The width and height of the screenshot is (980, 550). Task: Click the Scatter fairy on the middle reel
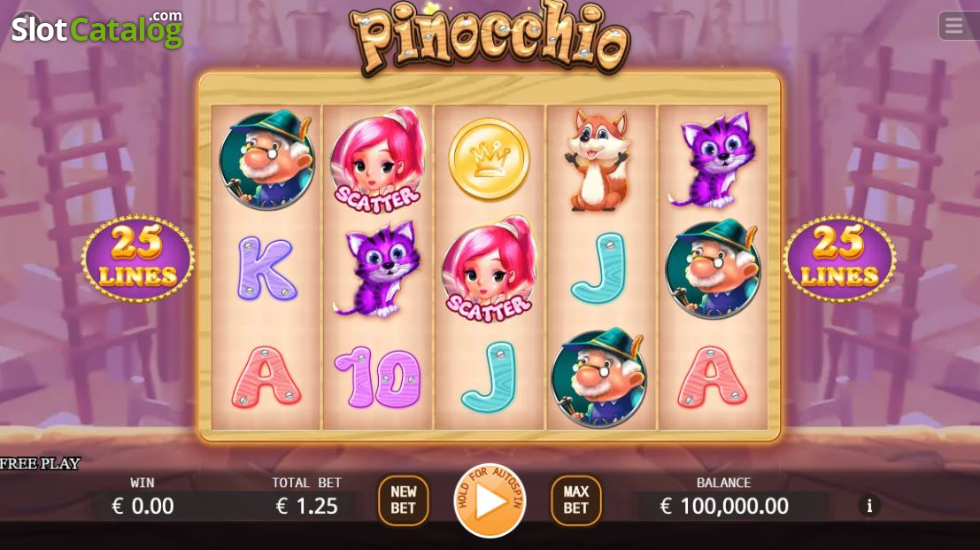tap(489, 269)
